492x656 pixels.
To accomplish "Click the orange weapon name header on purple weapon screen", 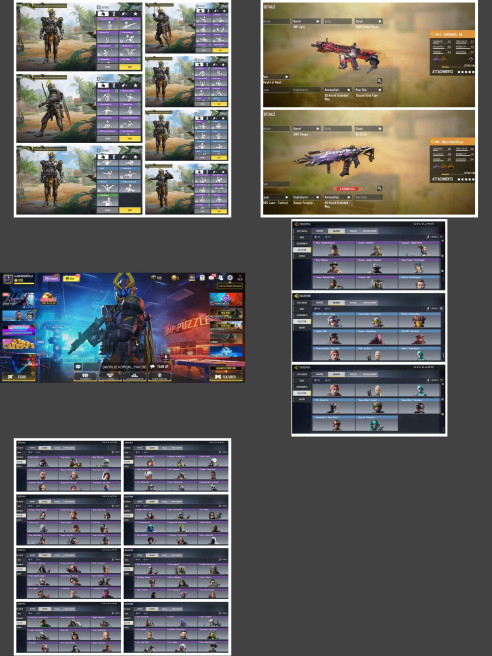I will pyautogui.click(x=453, y=141).
